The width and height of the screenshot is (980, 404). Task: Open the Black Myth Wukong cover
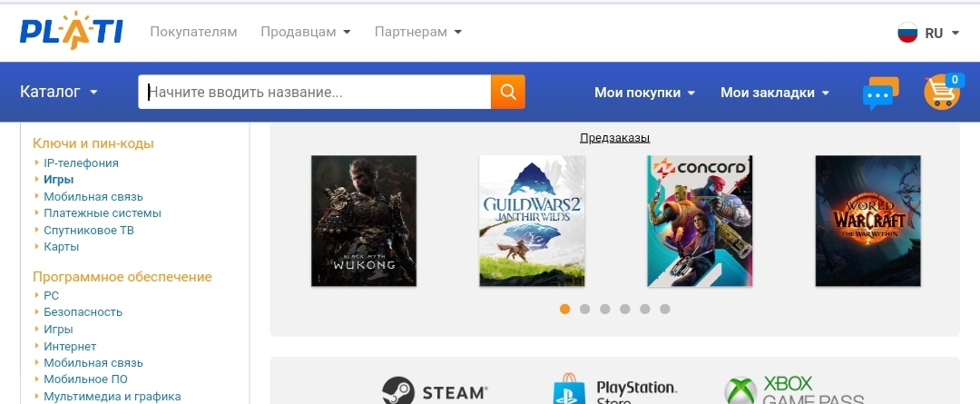pos(364,221)
